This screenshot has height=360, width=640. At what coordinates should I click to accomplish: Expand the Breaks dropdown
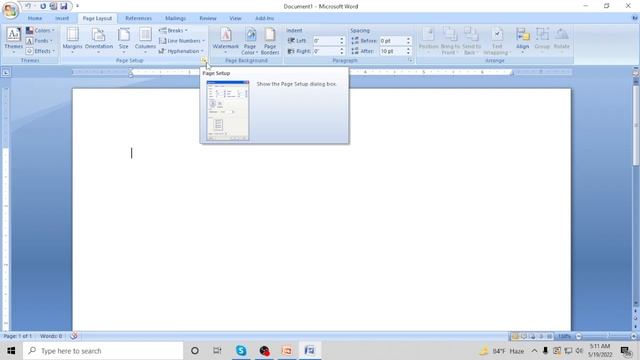(173, 31)
